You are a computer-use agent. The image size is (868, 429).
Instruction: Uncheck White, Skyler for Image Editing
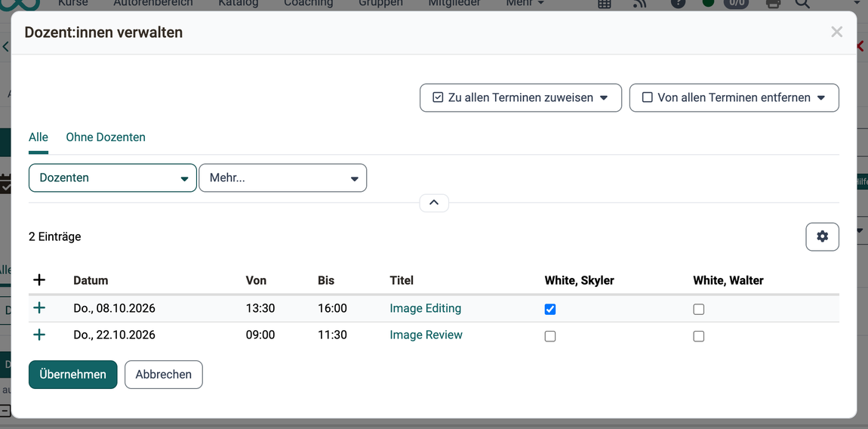(x=549, y=309)
